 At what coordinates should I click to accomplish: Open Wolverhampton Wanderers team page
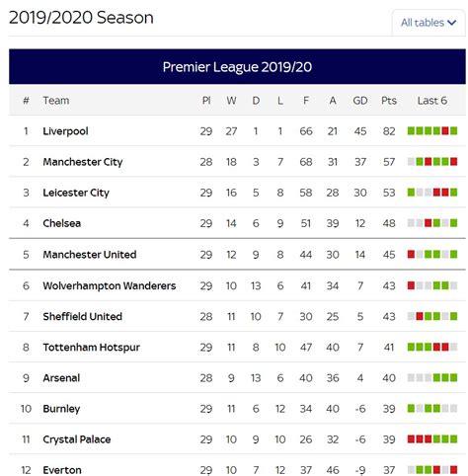[x=110, y=285]
